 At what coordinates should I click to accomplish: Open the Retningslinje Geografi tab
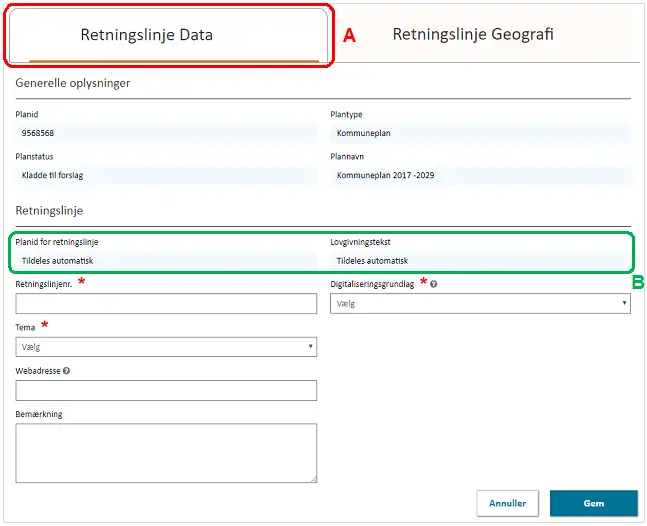coord(473,35)
